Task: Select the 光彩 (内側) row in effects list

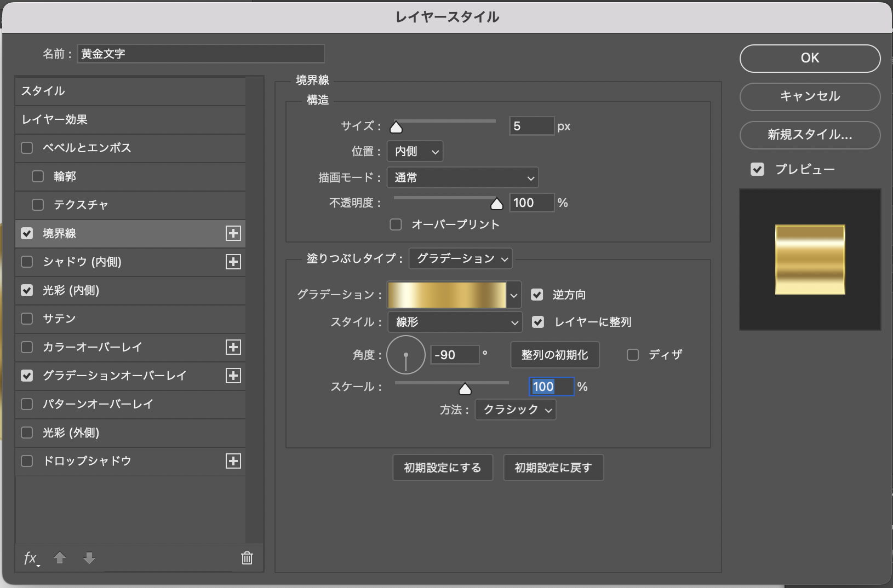Action: (130, 290)
